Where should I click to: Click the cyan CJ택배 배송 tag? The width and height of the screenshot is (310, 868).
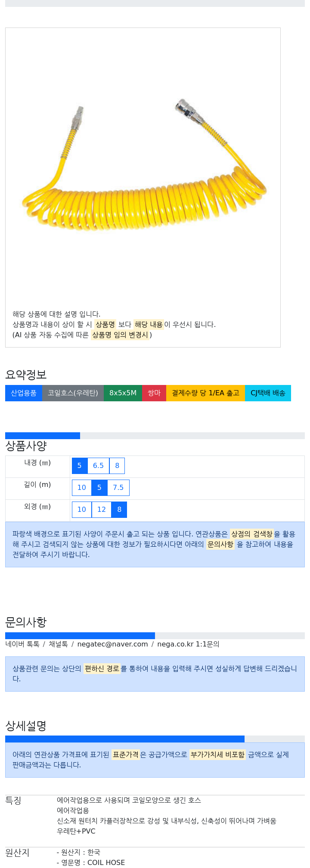tap(268, 393)
